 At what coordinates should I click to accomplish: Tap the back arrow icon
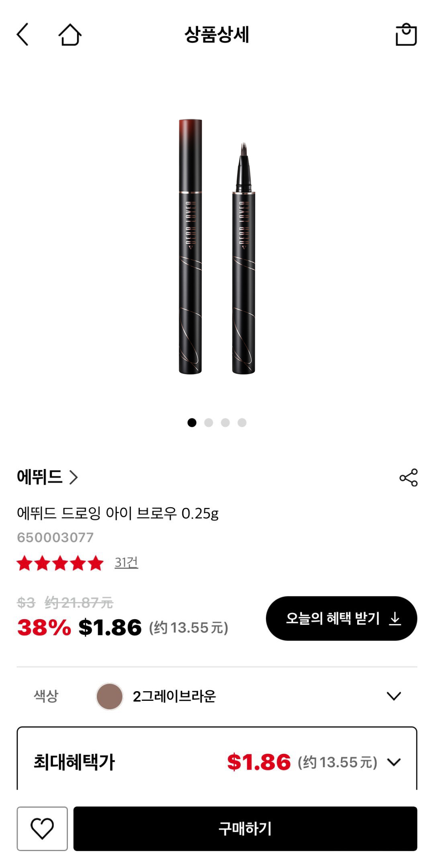tap(23, 34)
